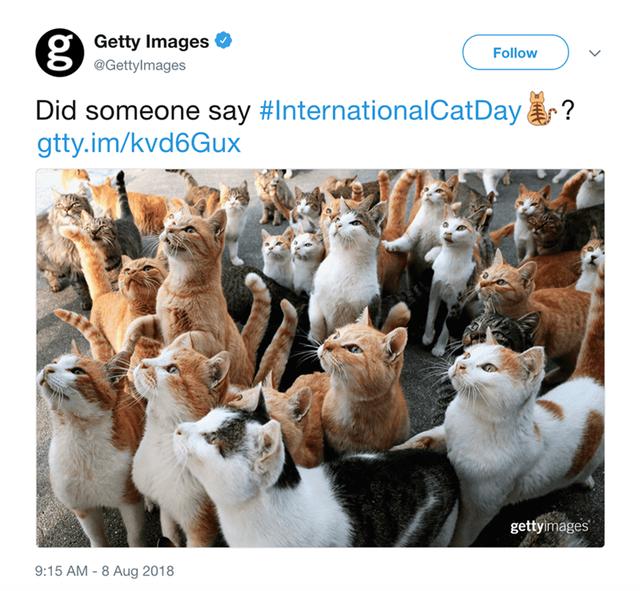Open the Getty Images display name
The image size is (640, 591).
click(x=151, y=42)
